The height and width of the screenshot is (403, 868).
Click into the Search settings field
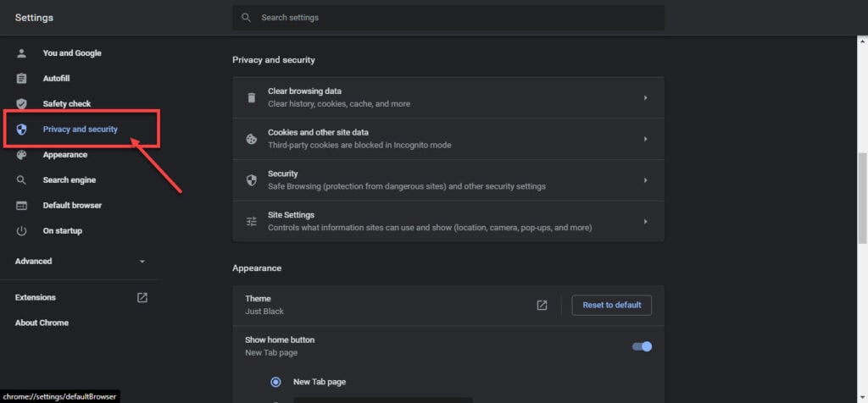pyautogui.click(x=448, y=18)
